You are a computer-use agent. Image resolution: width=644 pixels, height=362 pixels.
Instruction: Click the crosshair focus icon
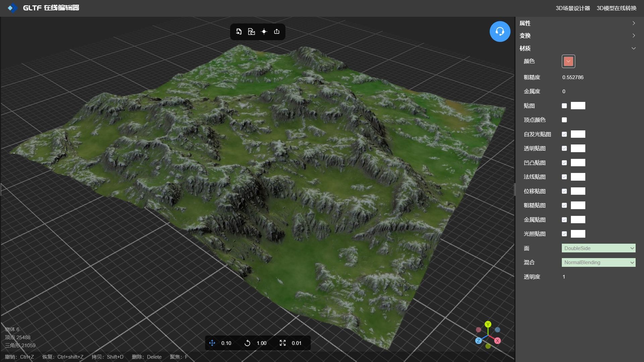coord(264,32)
